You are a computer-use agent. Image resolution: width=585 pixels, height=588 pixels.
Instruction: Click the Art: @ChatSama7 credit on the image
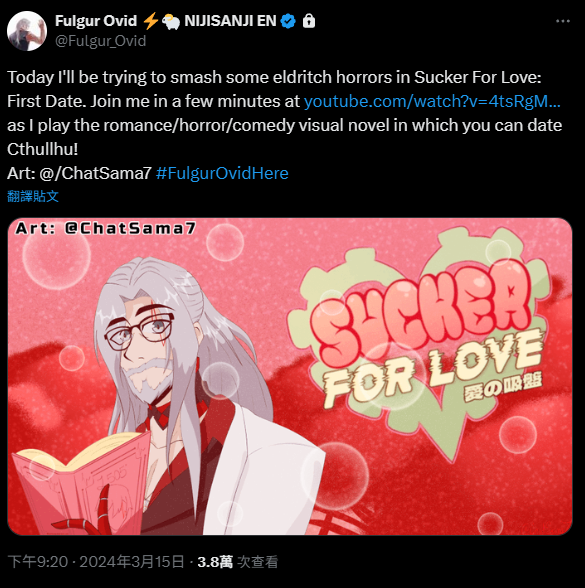coord(105,228)
